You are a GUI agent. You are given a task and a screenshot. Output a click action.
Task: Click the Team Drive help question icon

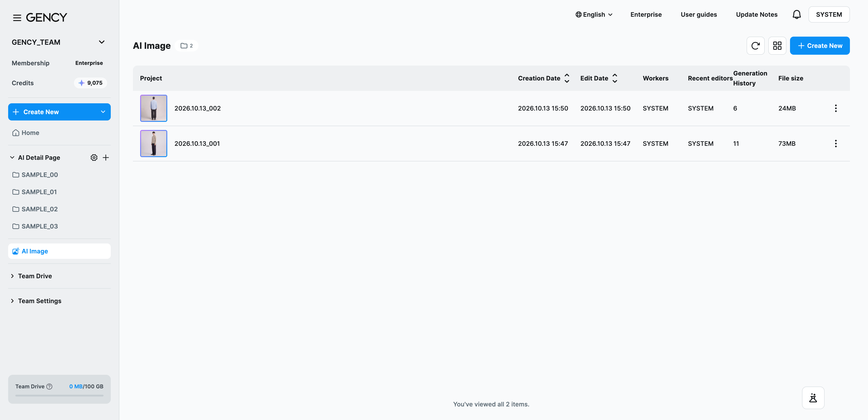click(49, 386)
